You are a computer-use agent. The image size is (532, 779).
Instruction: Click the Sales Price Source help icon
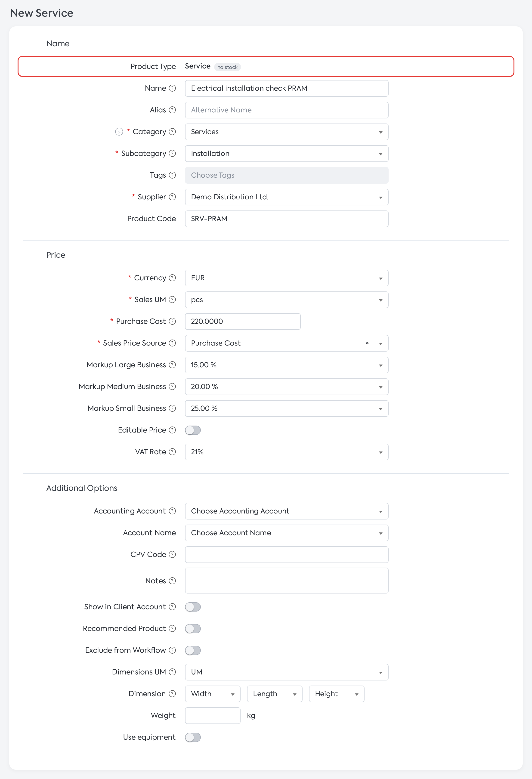[x=172, y=343]
